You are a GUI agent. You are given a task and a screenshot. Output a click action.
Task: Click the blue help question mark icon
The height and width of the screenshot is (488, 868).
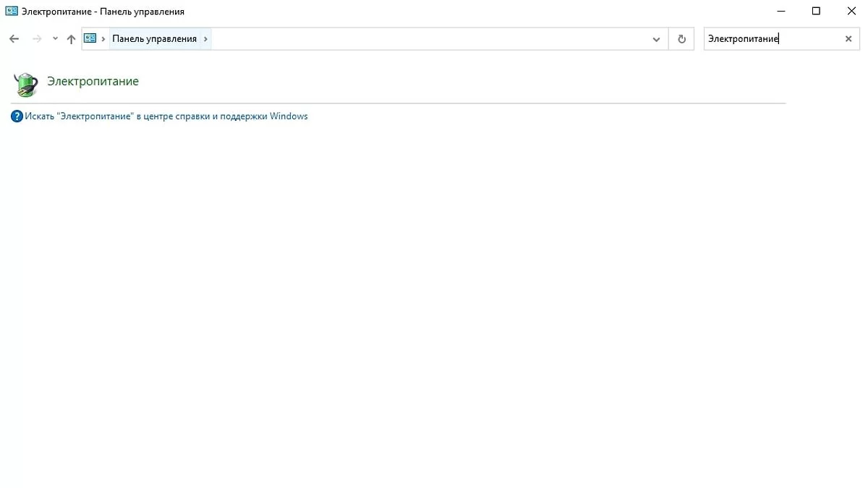17,116
